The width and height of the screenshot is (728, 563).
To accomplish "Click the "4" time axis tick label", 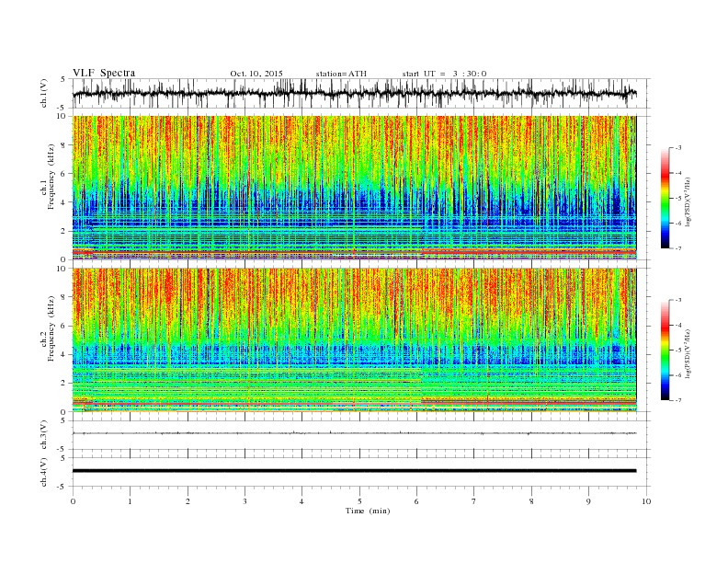I will click(302, 501).
